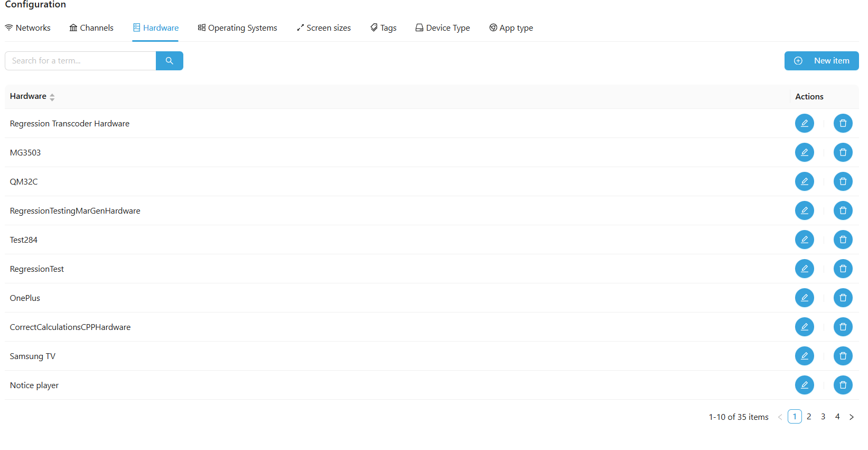The height and width of the screenshot is (450, 868).
Task: Edit the Test284 hardware item
Action: (804, 240)
